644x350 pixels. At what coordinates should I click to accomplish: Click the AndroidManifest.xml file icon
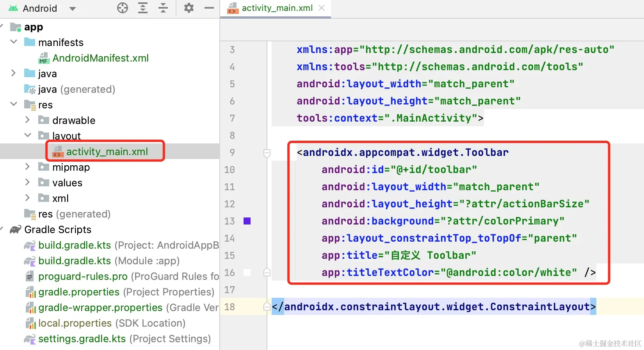[44, 58]
